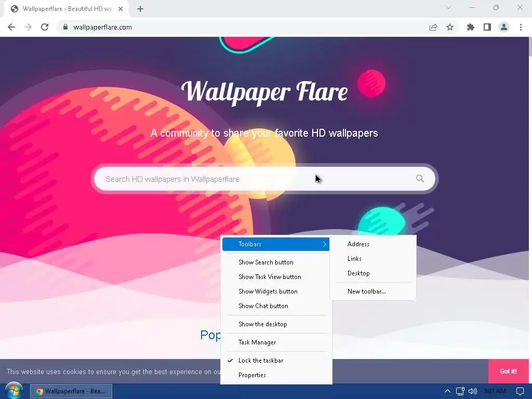532x399 pixels.
Task: Bookmark this page with the star icon
Action: pos(450,27)
